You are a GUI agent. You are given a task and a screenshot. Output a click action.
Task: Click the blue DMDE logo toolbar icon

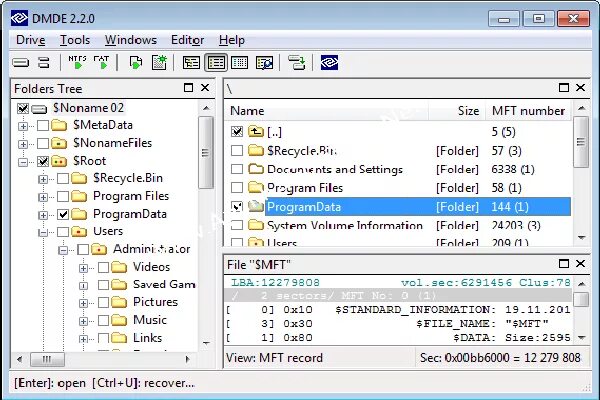329,62
